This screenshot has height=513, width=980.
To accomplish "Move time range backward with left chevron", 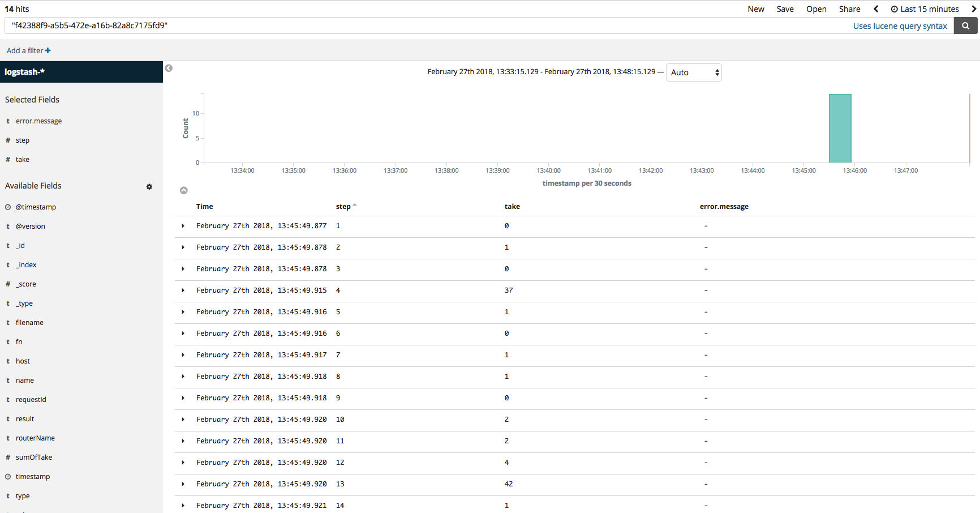I will click(876, 9).
